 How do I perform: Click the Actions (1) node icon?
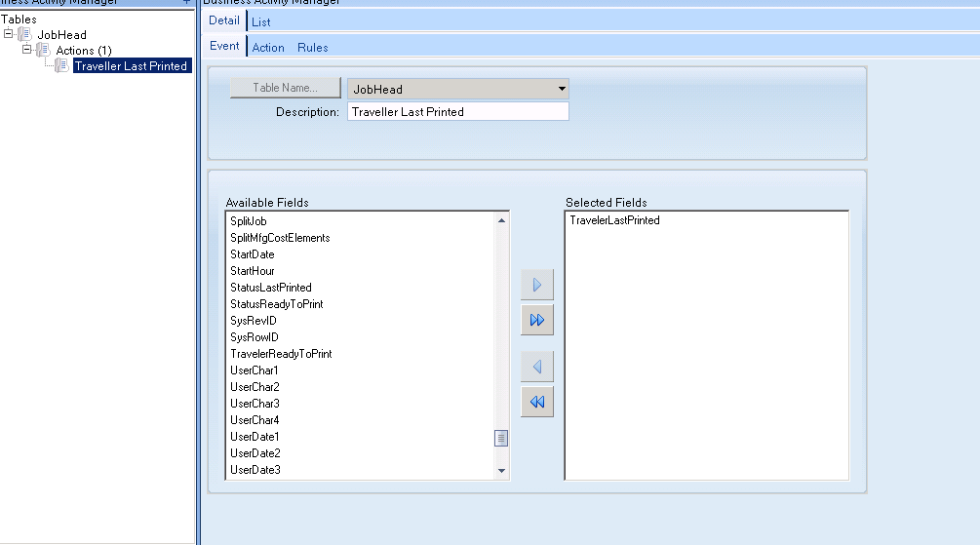[x=43, y=50]
